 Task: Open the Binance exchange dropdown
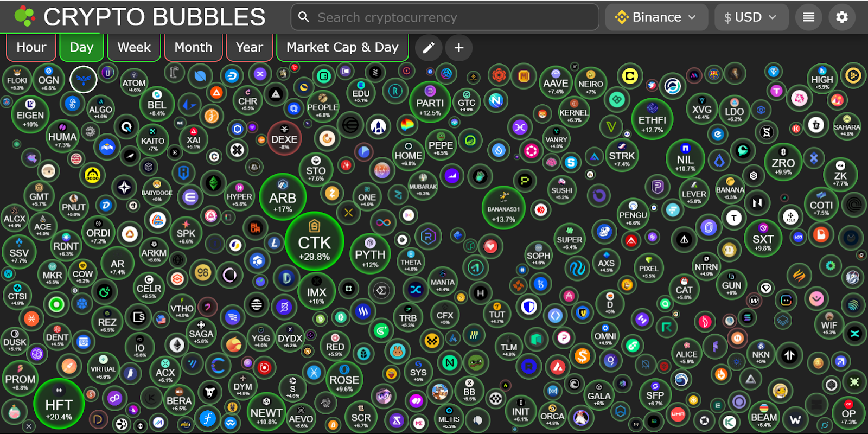(656, 17)
